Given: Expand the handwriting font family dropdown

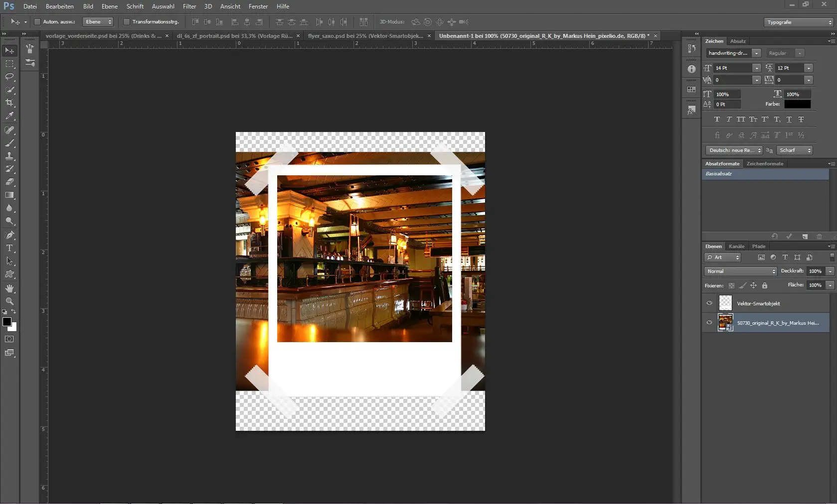Looking at the screenshot, I should coord(756,53).
